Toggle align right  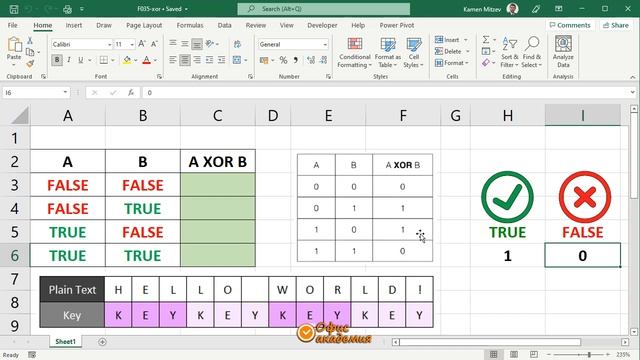tap(197, 60)
